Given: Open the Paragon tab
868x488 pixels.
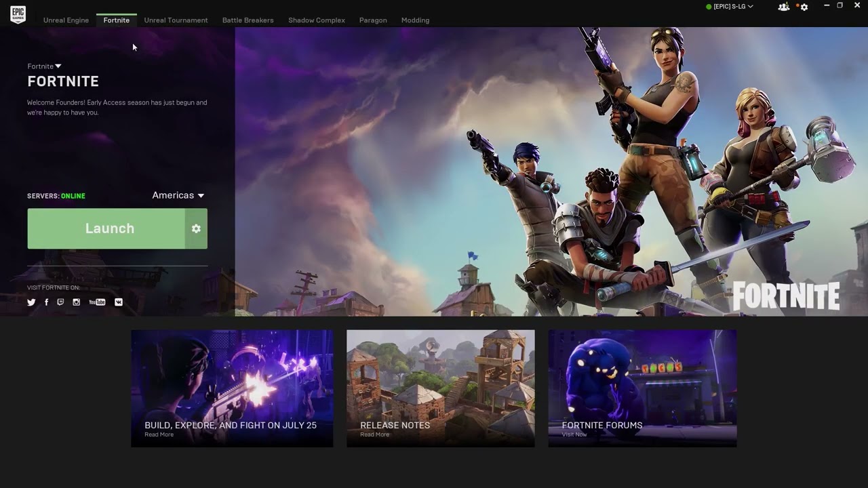Looking at the screenshot, I should (x=373, y=20).
